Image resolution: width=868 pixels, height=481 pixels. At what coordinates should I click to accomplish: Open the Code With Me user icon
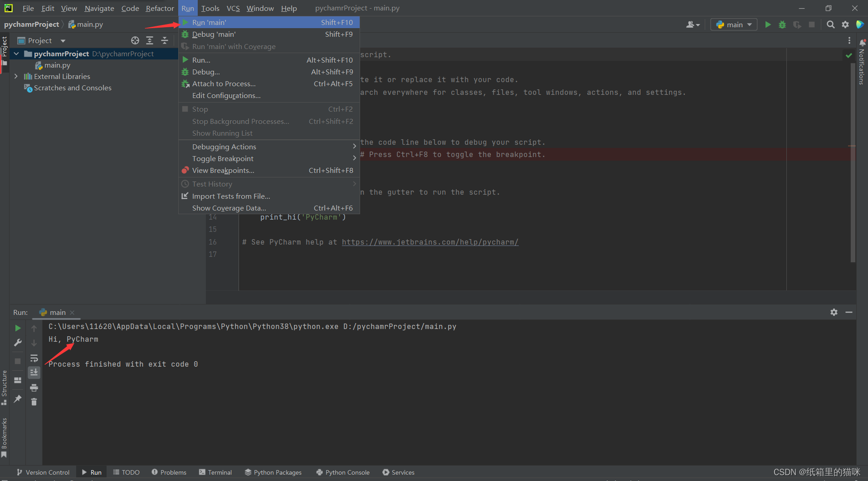click(690, 25)
